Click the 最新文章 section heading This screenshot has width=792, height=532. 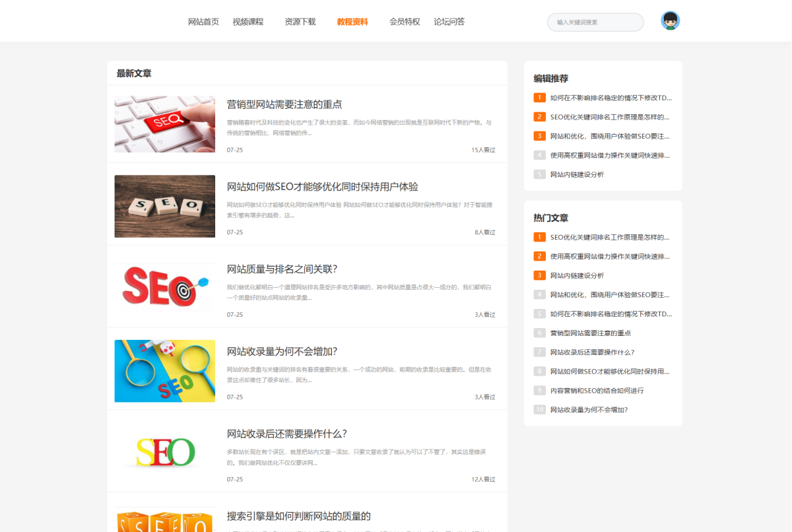134,73
